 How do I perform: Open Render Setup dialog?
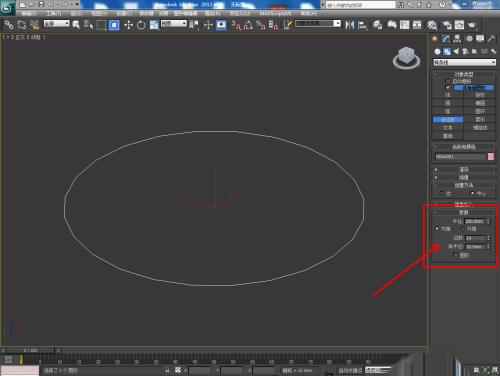coord(447,25)
